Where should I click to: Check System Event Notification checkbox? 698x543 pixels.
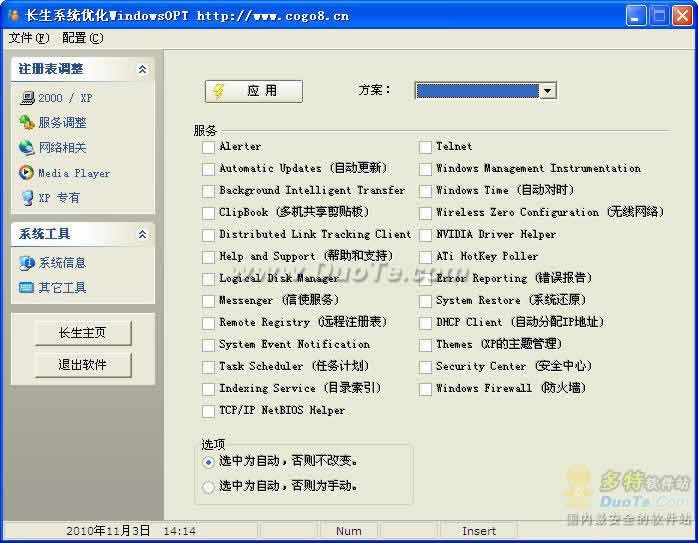pyautogui.click(x=208, y=345)
